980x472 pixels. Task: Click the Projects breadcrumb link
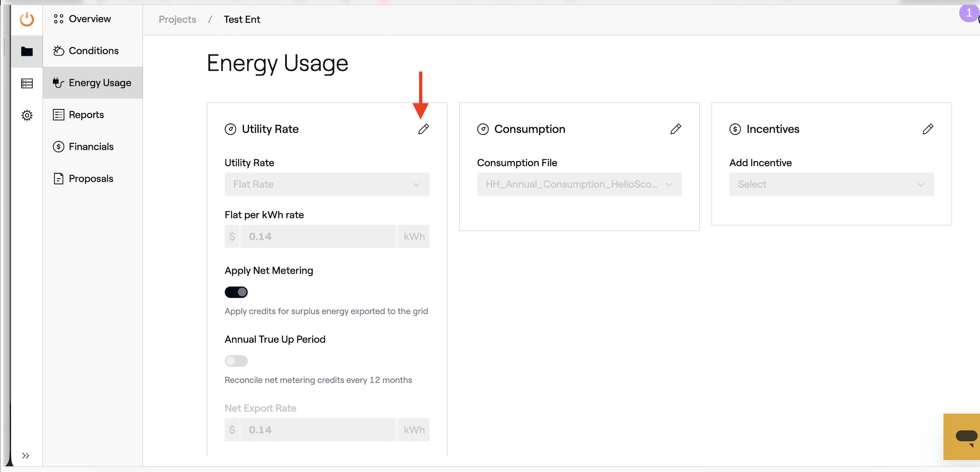pyautogui.click(x=177, y=19)
